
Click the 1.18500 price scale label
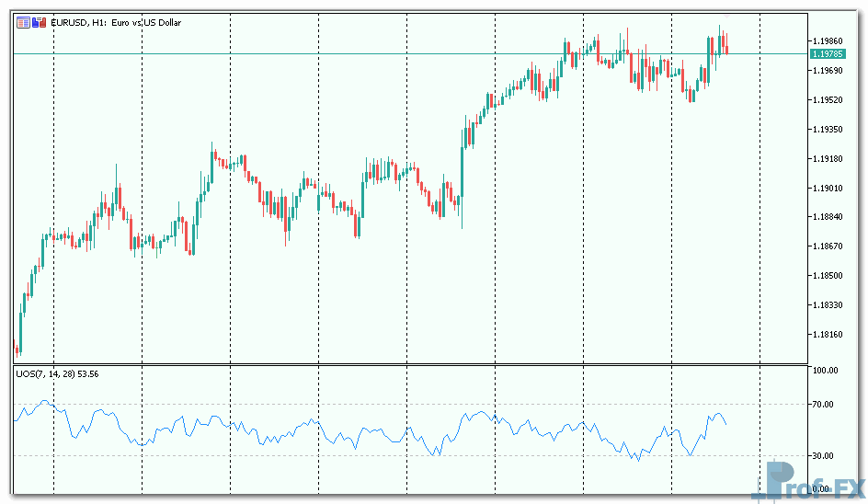click(828, 276)
